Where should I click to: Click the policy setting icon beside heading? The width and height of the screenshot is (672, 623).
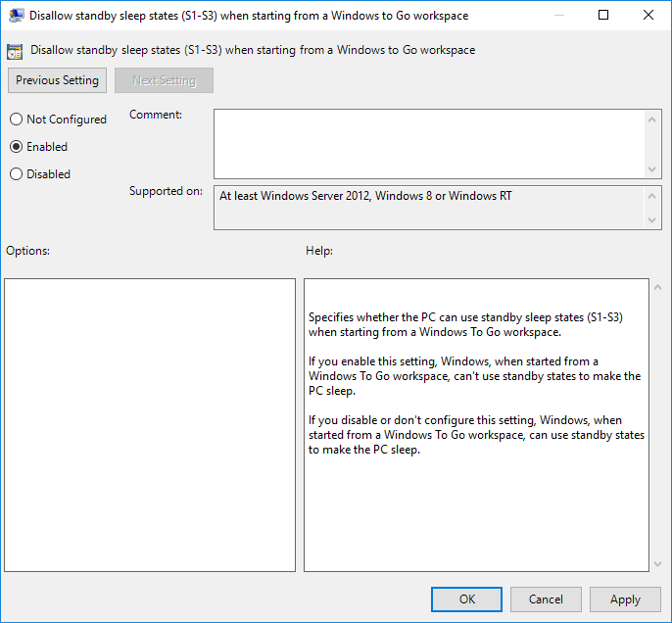[x=15, y=51]
